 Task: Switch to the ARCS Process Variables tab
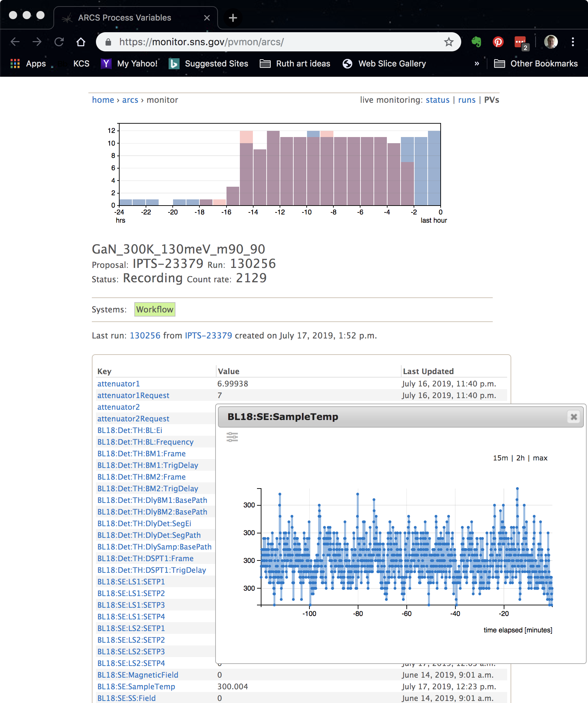(124, 18)
